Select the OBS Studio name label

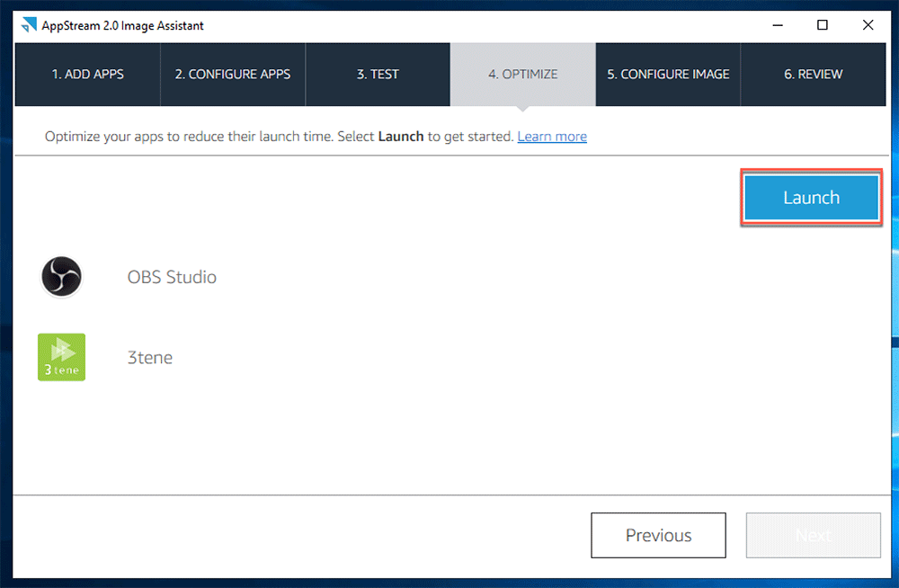172,277
